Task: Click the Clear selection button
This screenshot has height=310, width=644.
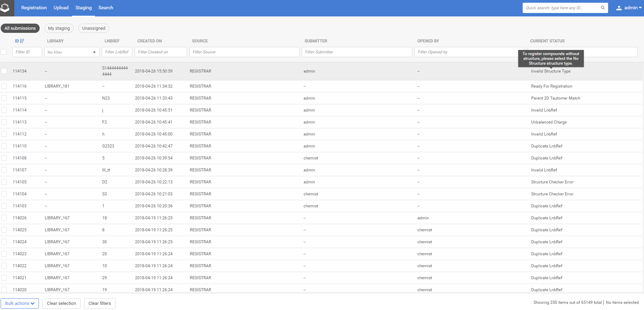Action: tap(62, 303)
